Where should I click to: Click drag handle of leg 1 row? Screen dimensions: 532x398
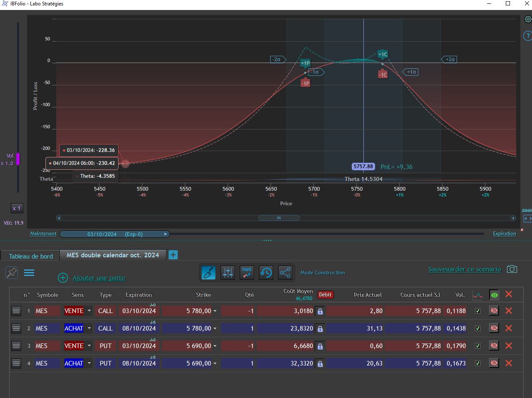(x=16, y=311)
